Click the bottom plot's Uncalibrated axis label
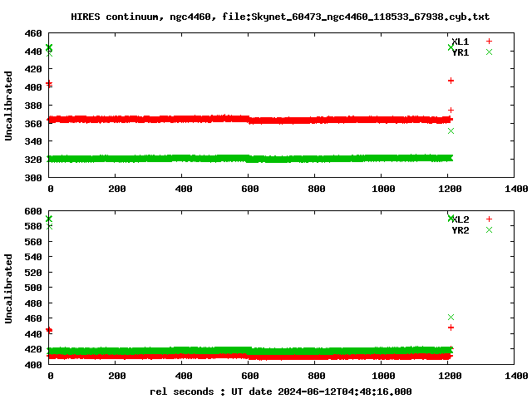 click(x=9, y=288)
